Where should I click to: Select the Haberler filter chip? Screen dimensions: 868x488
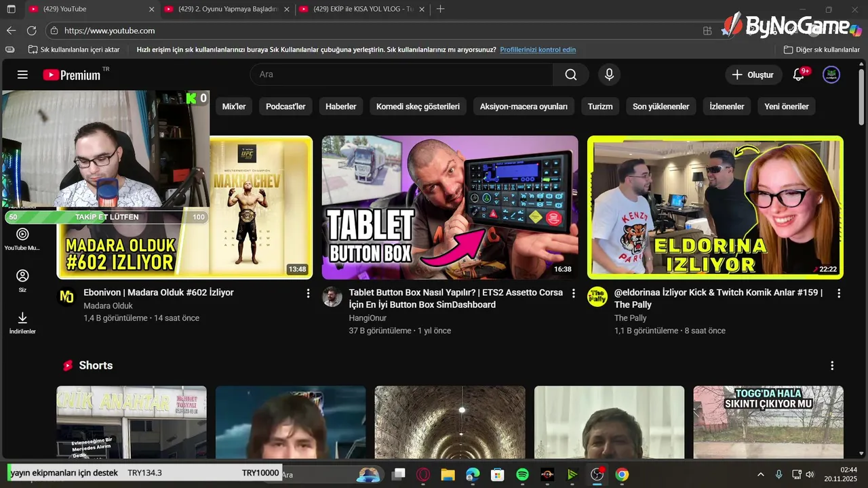(341, 106)
